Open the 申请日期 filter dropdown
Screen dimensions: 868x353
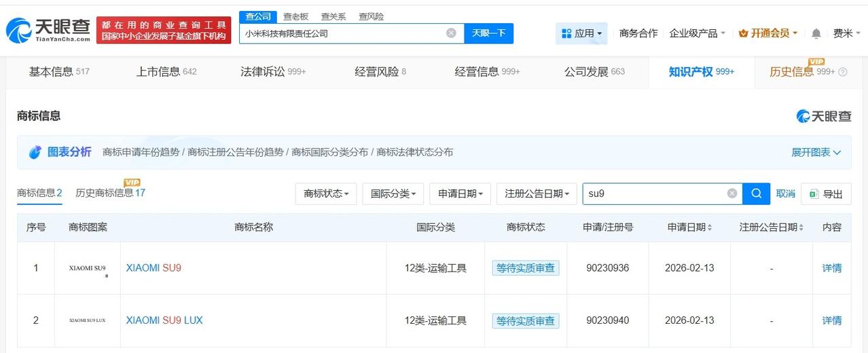pos(460,193)
